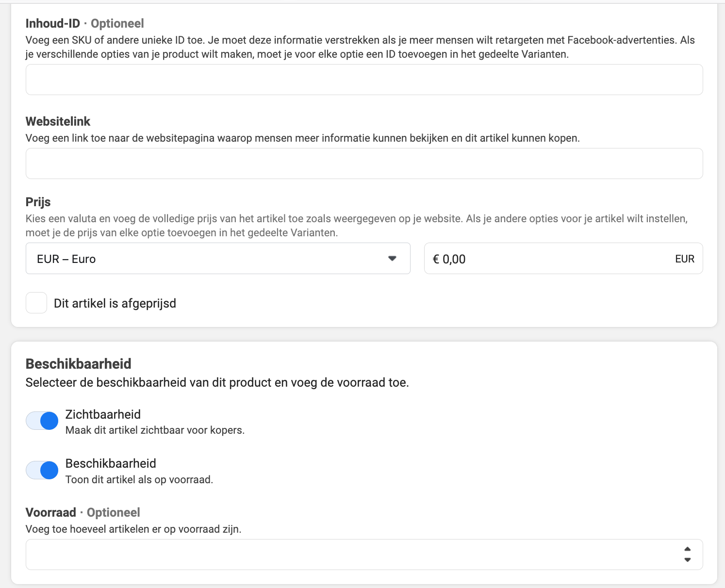
Task: Decrease Voorraad with the down stepper arrow
Action: pos(687,560)
